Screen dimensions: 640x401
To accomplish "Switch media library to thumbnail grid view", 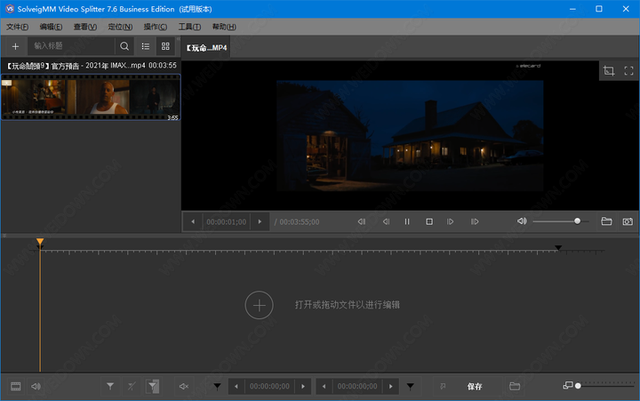I will coord(165,46).
